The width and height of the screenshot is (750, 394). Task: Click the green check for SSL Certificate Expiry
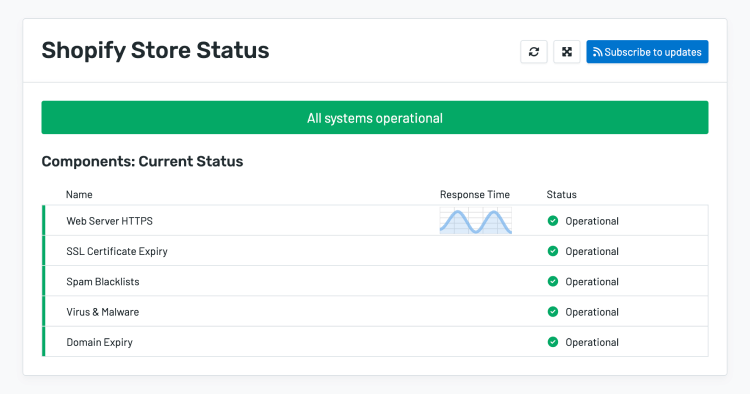[553, 251]
